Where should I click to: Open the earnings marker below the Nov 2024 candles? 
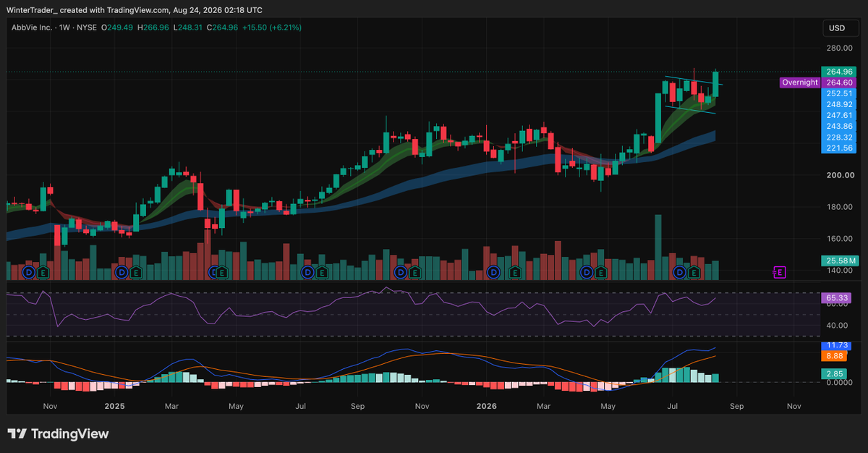(x=43, y=273)
